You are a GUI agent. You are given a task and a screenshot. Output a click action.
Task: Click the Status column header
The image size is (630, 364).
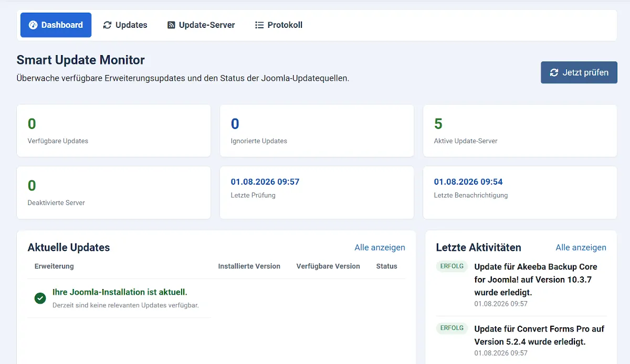[x=387, y=266]
